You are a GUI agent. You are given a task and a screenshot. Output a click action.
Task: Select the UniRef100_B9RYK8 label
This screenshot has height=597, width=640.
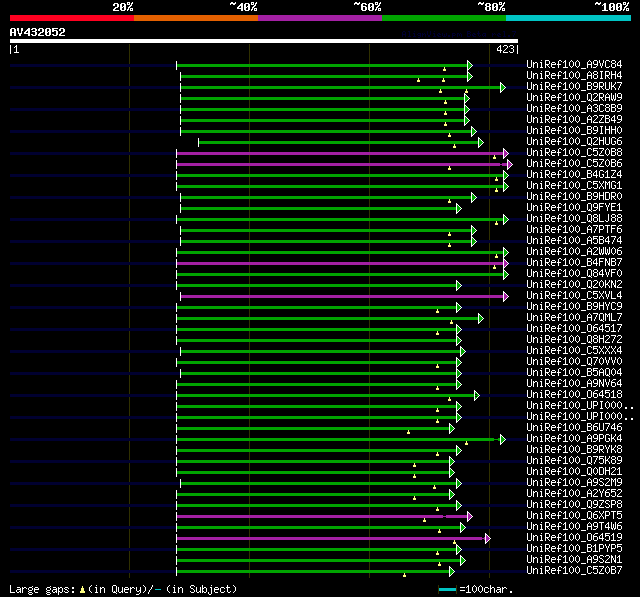click(x=574, y=450)
